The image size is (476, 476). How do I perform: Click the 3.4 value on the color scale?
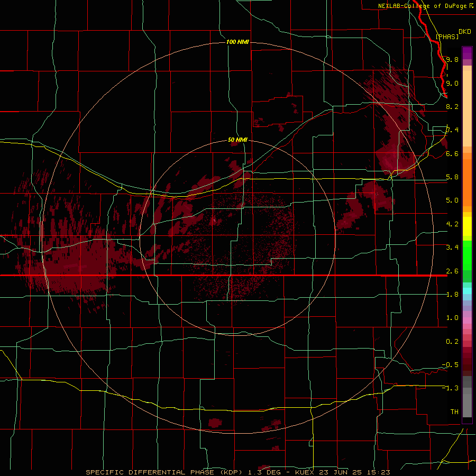point(452,248)
